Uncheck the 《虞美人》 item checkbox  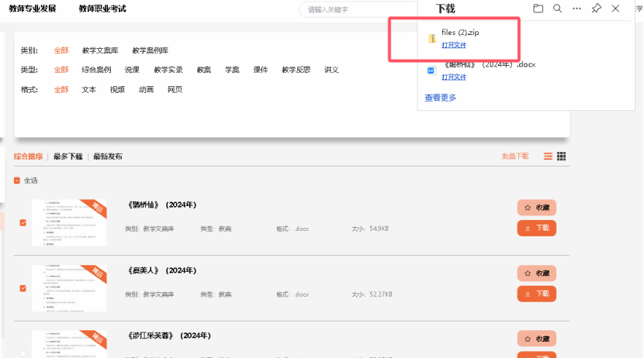pos(23,288)
